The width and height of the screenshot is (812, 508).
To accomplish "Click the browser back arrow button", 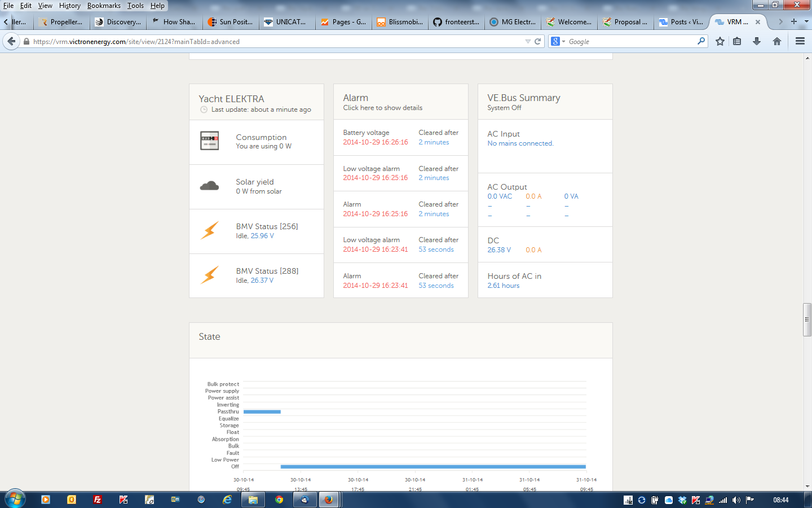I will [11, 41].
